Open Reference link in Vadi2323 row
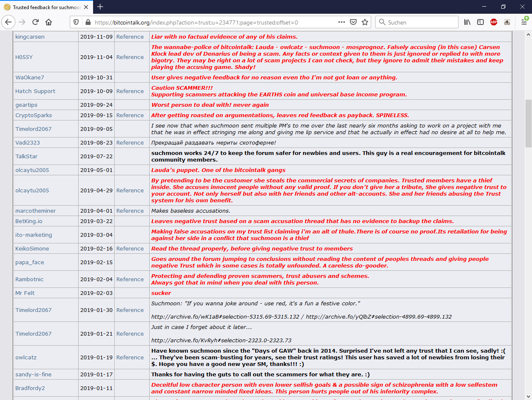The image size is (532, 400). click(x=130, y=142)
